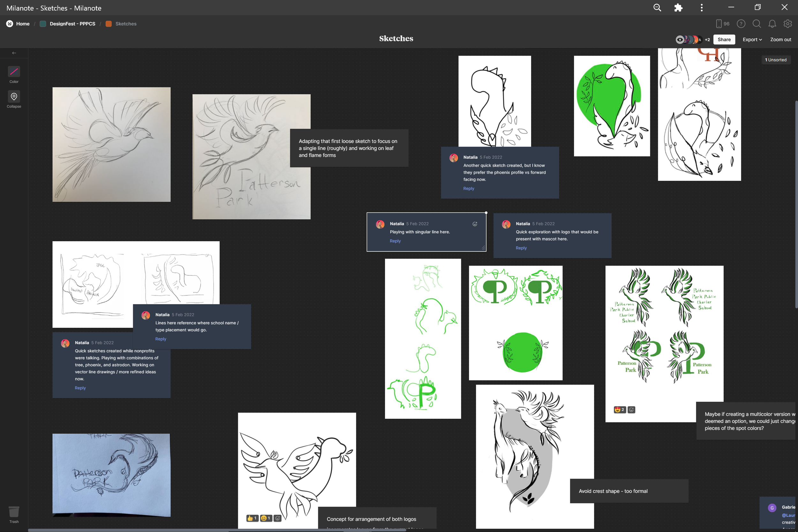
Task: Open the Milanote search icon in header
Action: point(757,24)
